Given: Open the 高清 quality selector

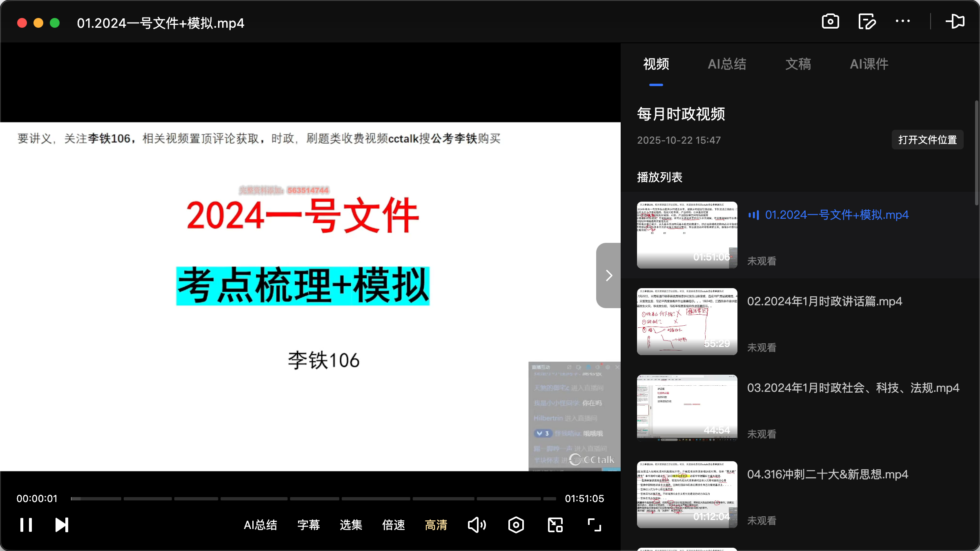Looking at the screenshot, I should [x=436, y=525].
